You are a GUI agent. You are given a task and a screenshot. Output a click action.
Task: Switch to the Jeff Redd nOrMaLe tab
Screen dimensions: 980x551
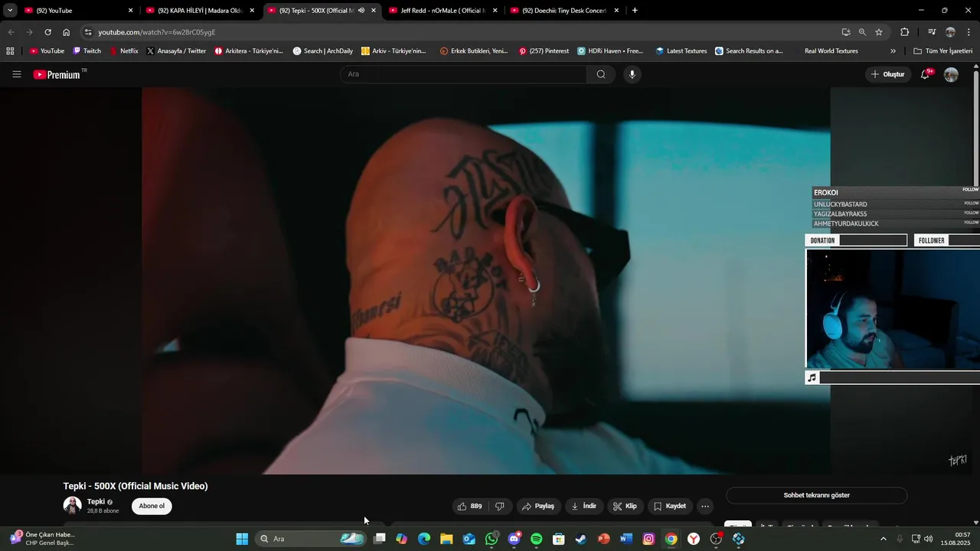click(443, 11)
